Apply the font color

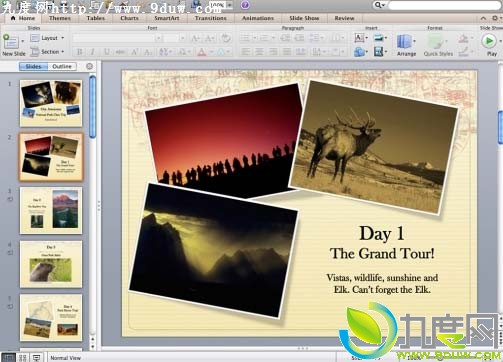tap(202, 52)
